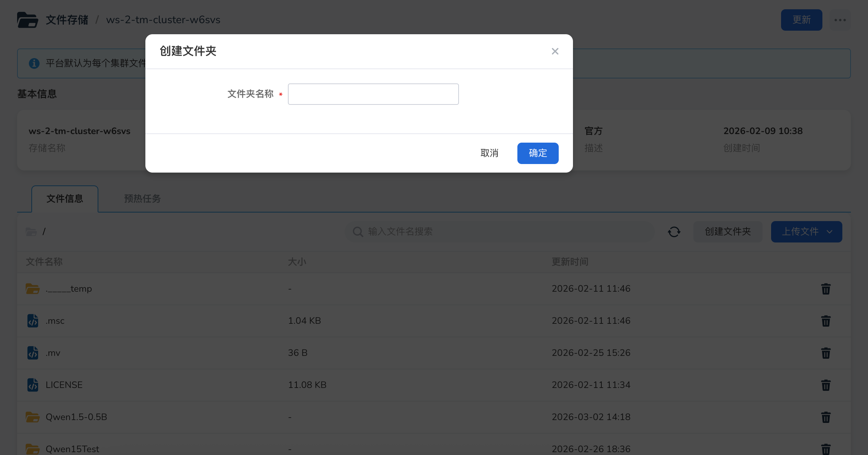
Task: Click the folder name input field
Action: (x=373, y=94)
